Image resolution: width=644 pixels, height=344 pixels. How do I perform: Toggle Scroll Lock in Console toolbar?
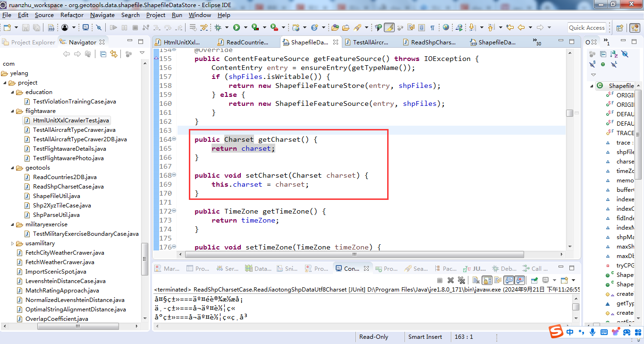tap(487, 280)
